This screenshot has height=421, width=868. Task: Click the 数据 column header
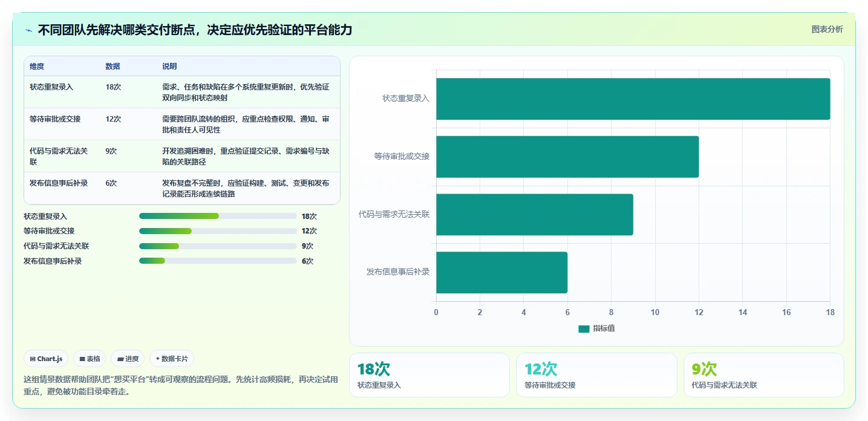[113, 66]
